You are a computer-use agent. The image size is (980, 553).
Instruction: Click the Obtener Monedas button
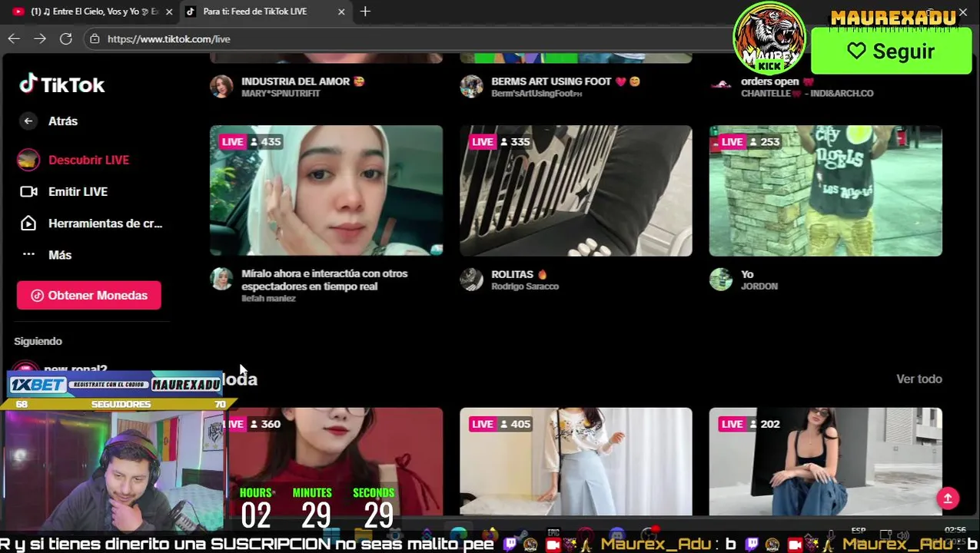point(89,295)
